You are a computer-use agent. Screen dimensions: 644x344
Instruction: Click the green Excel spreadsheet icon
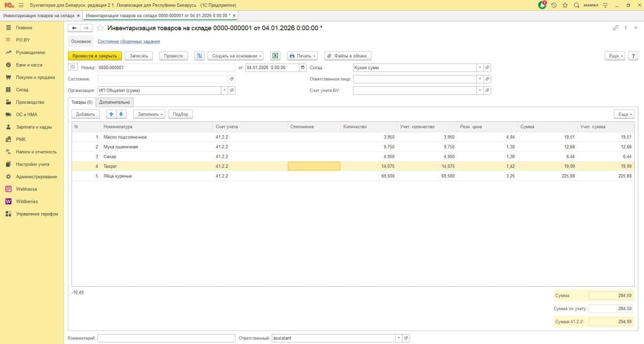coord(275,56)
